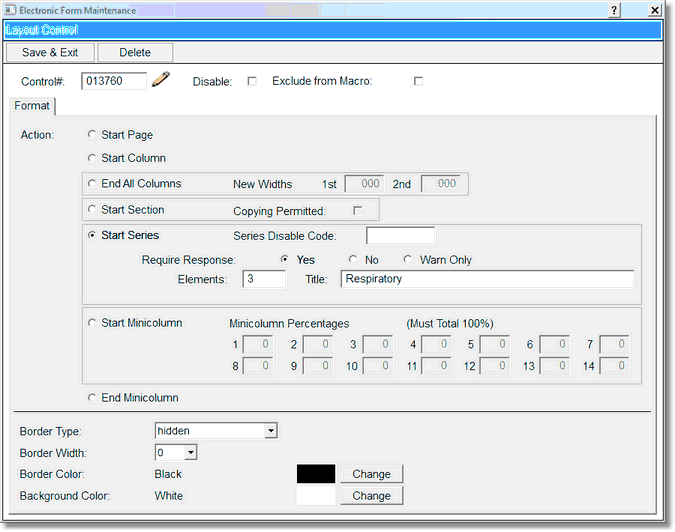Click Minicolumn percentage field 5
The height and width of the screenshot is (532, 675).
(x=495, y=344)
